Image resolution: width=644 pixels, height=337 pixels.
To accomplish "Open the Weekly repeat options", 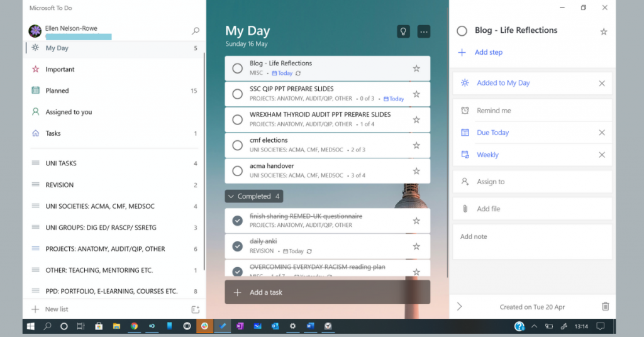I will point(487,155).
